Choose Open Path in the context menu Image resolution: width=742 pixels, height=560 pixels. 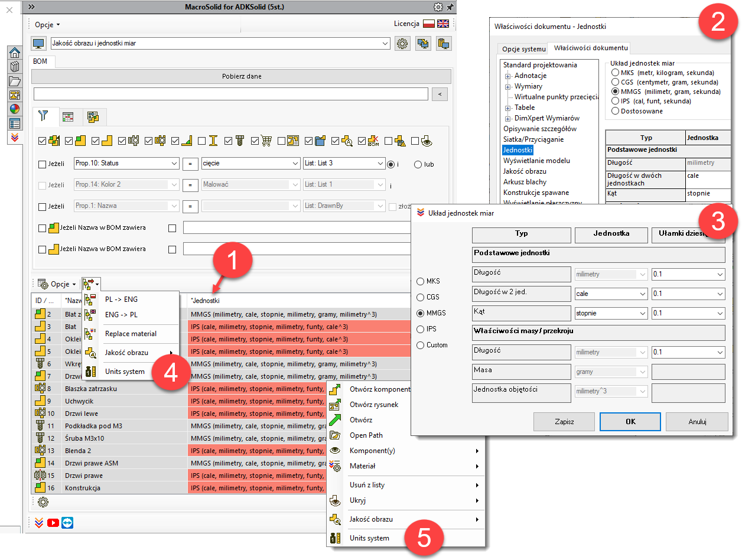tap(366, 435)
